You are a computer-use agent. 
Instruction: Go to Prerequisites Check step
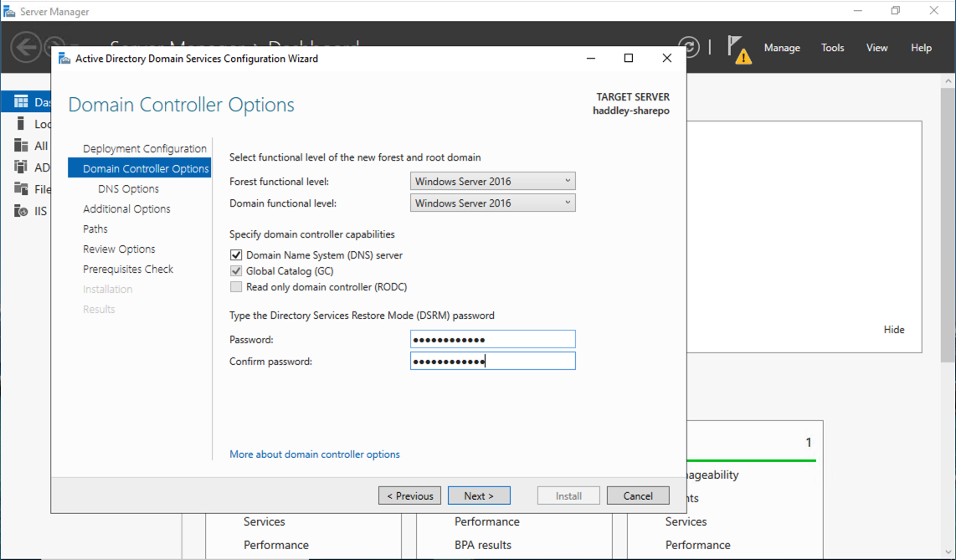pyautogui.click(x=128, y=270)
